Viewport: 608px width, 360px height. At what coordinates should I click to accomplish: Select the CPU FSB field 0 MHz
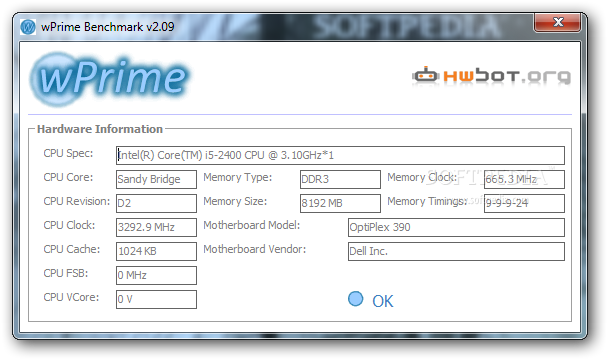(x=156, y=275)
